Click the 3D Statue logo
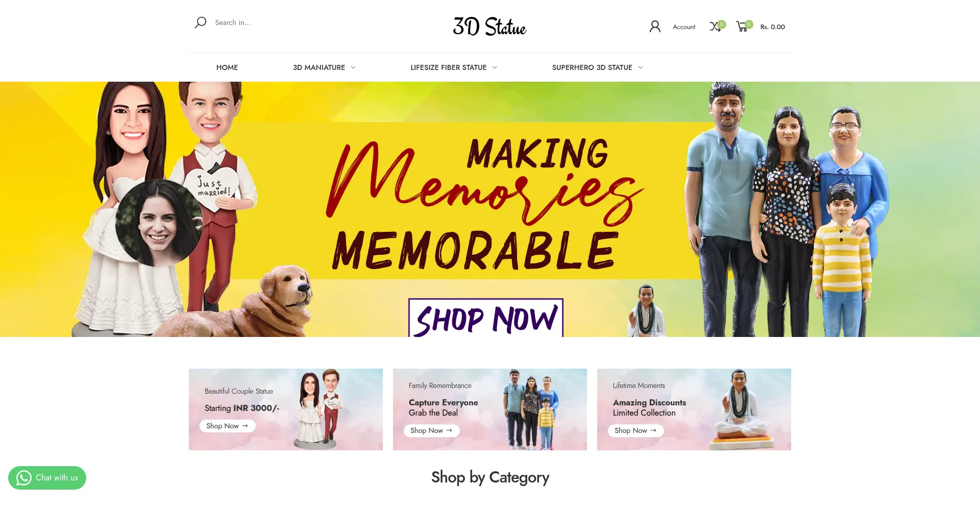This screenshot has height=507, width=980. point(489,27)
